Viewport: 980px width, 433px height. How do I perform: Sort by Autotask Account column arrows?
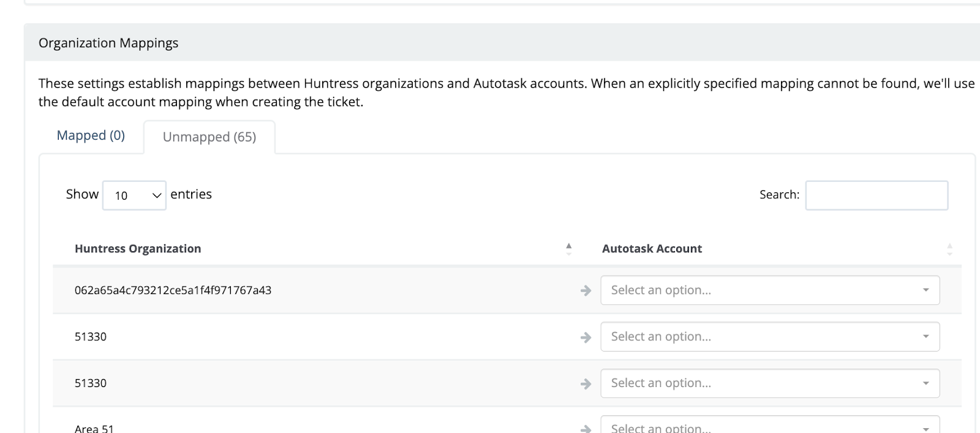coord(949,249)
